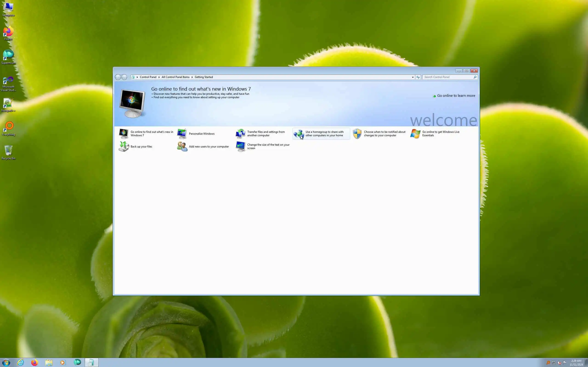This screenshot has width=588, height=367.
Task: Open the homegroup sharing icon
Action: pyautogui.click(x=298, y=133)
